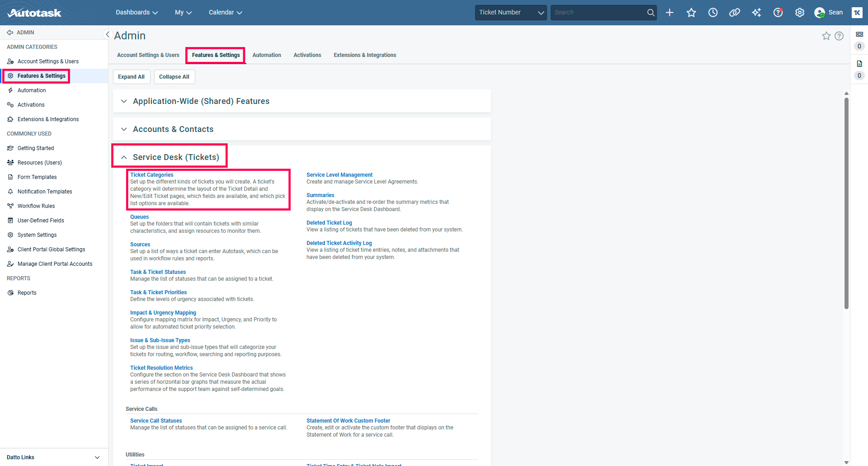Open the Ticket Number search type dropdown
This screenshot has height=466, width=868.
click(x=511, y=13)
